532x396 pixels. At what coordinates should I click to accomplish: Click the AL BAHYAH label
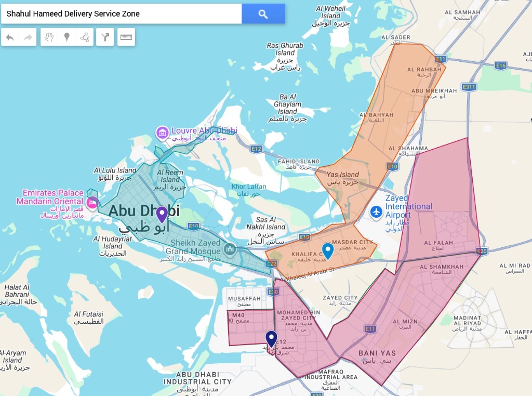pos(376,115)
